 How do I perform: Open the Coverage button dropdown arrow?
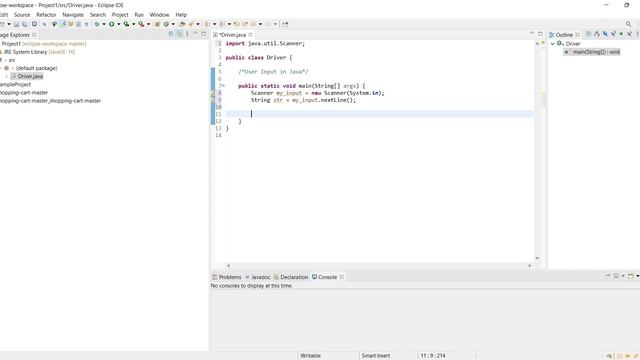tap(133, 24)
